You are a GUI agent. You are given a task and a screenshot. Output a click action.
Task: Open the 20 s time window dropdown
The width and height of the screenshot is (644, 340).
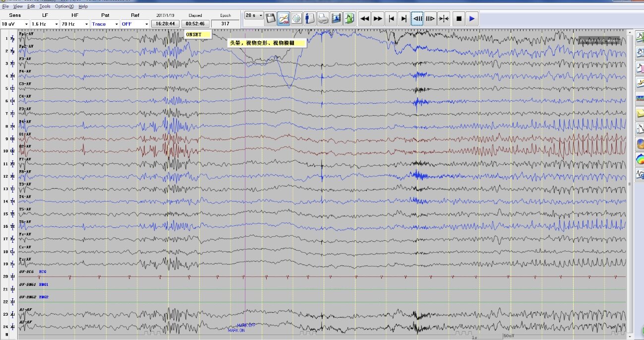point(254,15)
